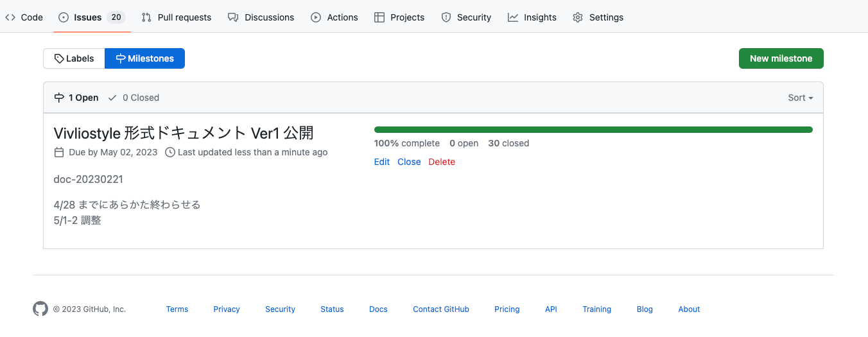Screen dimensions: 868x337
Task: Open the Code tab
Action: (24, 17)
